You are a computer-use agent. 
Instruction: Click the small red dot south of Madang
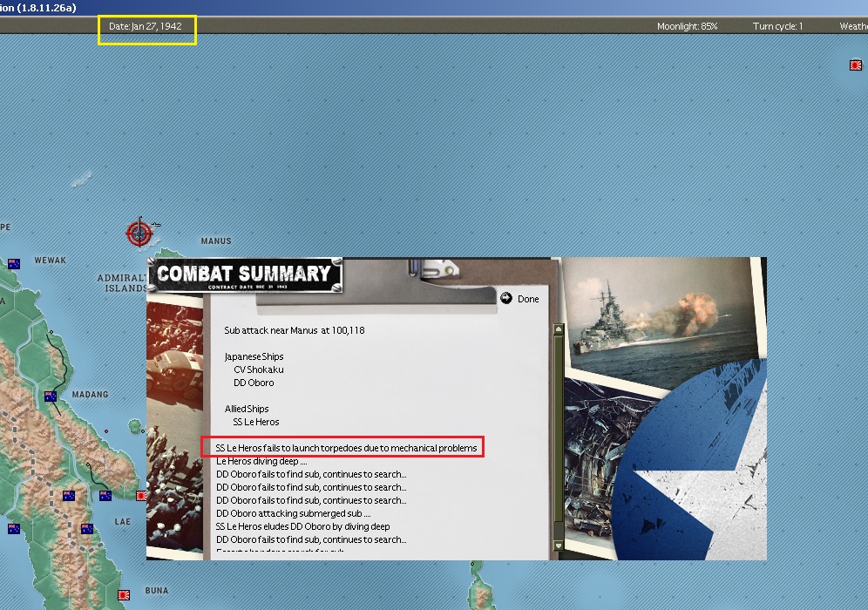tap(106, 431)
